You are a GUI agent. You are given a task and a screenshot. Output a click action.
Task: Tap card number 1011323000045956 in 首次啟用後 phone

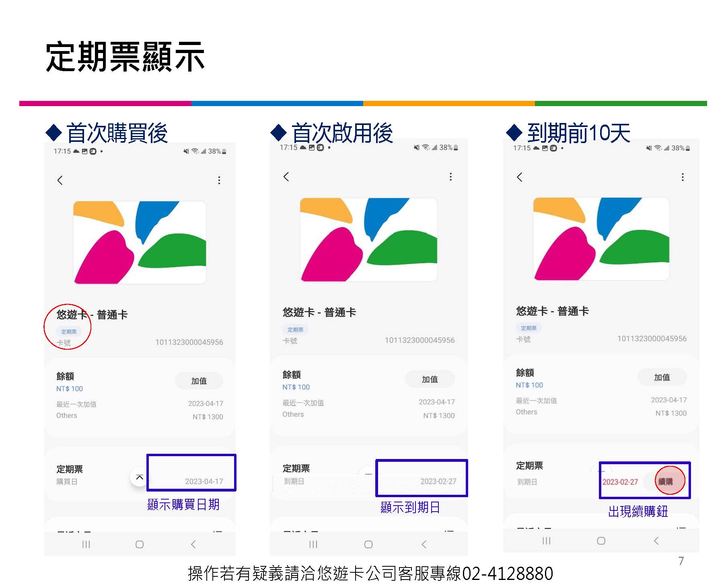tap(420, 340)
